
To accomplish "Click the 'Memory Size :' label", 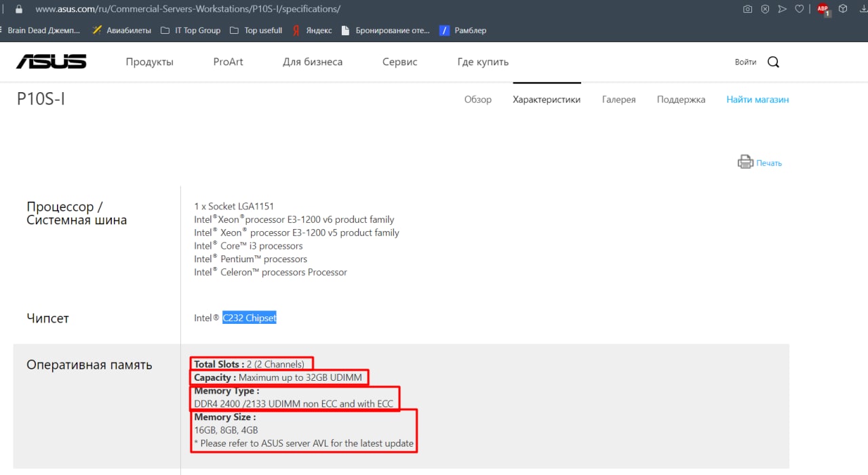I will click(225, 417).
